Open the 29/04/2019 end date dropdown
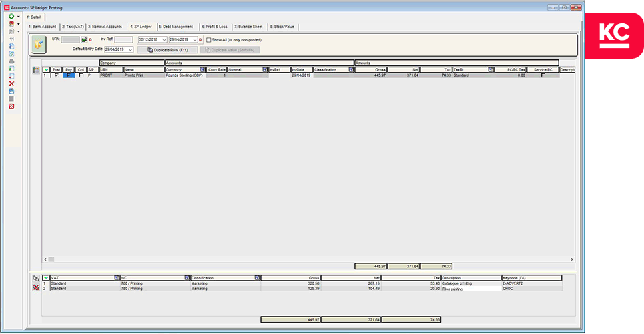Image resolution: width=644 pixels, height=334 pixels. coord(195,40)
